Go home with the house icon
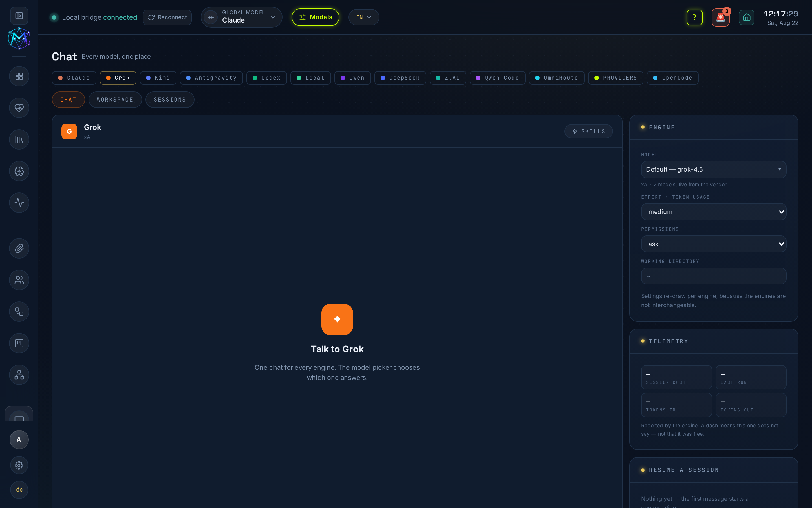The image size is (812, 508). 747,17
